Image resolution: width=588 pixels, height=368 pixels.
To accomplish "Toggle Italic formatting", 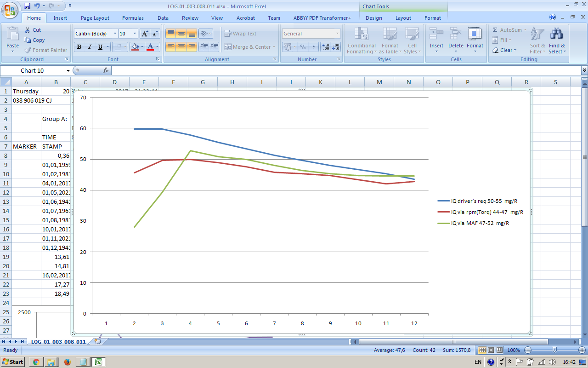I will point(90,47).
